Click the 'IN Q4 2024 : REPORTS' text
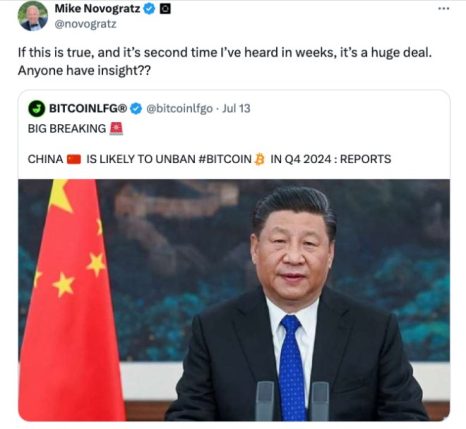Screen dimensions: 466x429 (331, 159)
